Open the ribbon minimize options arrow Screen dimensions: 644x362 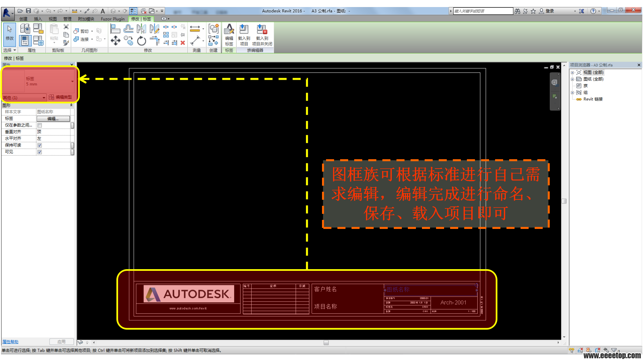click(x=168, y=19)
